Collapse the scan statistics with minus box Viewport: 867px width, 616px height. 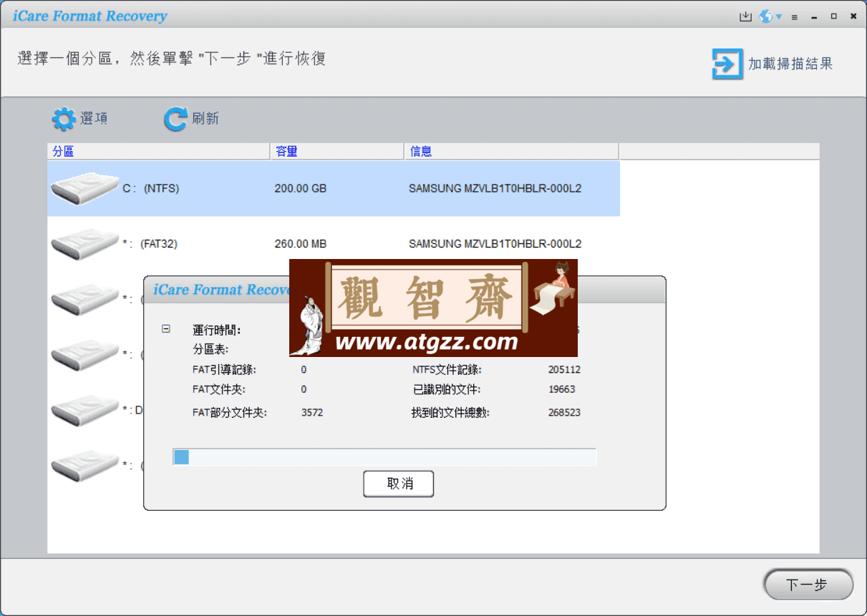166,329
